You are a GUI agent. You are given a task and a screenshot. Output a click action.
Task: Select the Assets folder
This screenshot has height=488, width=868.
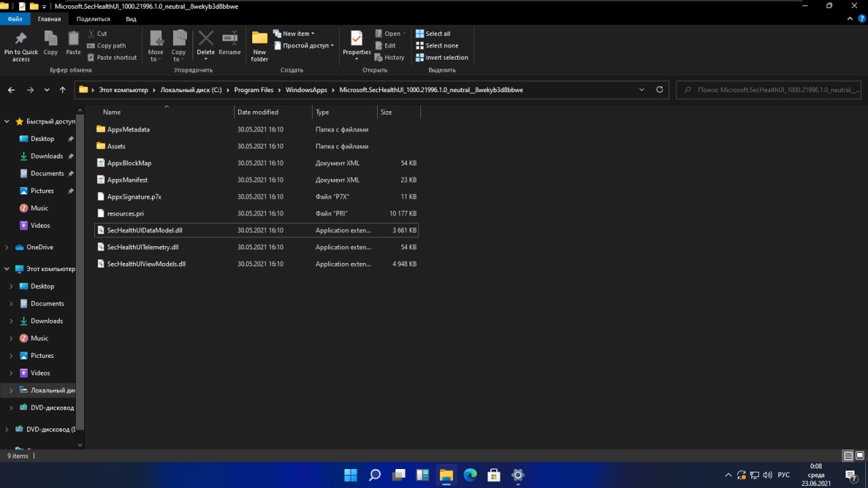(116, 146)
